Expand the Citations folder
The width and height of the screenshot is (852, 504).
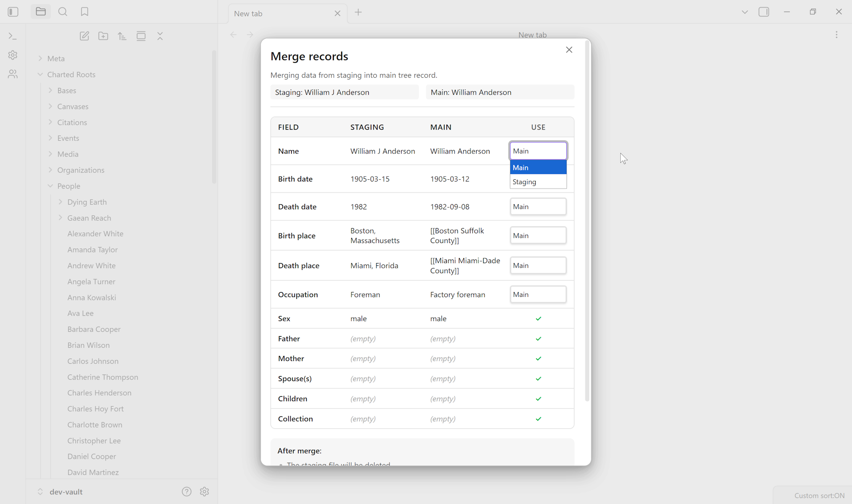point(50,122)
